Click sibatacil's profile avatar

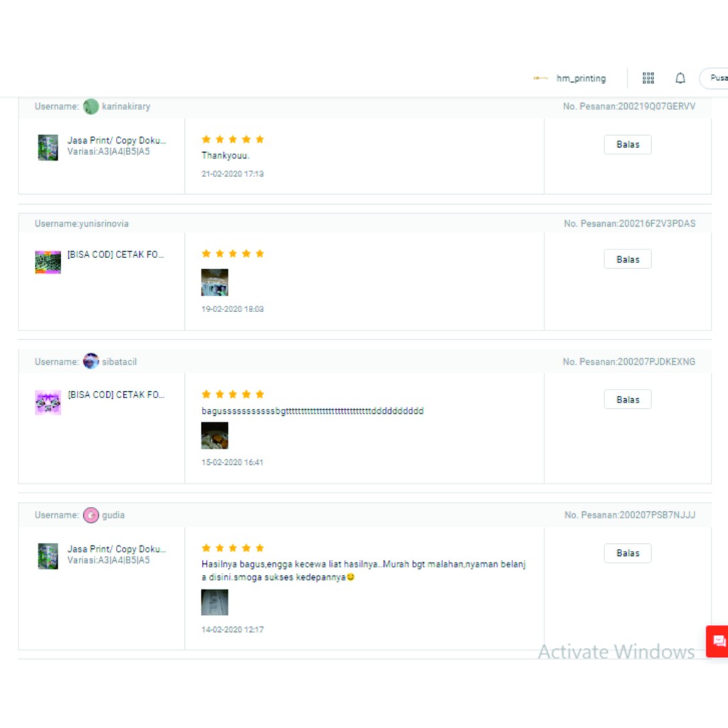pyautogui.click(x=91, y=361)
